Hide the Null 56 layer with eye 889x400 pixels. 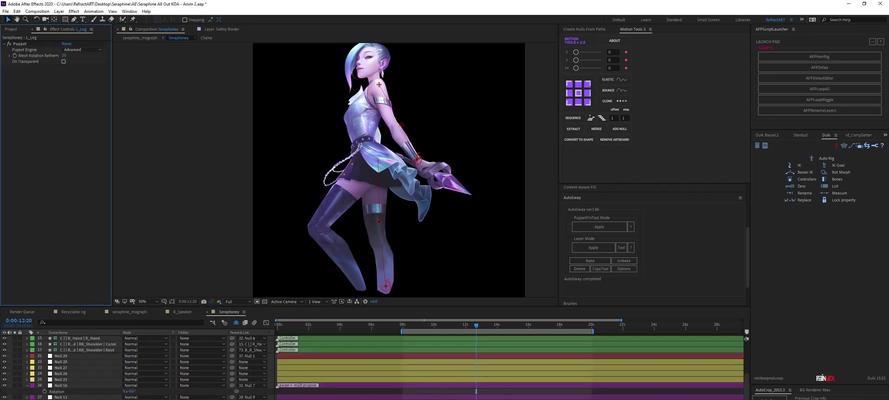(x=5, y=385)
